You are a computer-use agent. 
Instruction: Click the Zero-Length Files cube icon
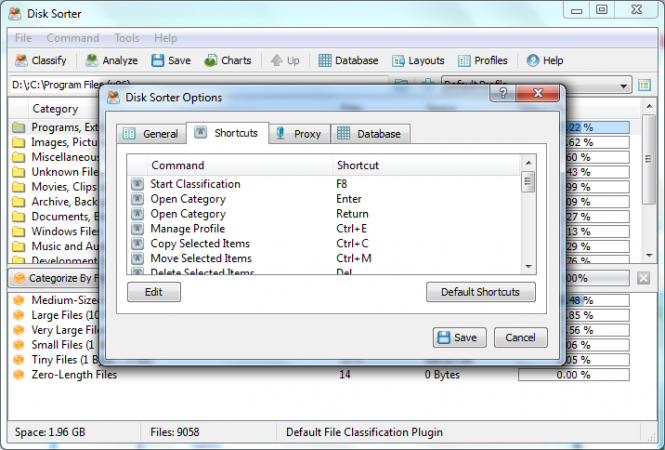pos(19,375)
